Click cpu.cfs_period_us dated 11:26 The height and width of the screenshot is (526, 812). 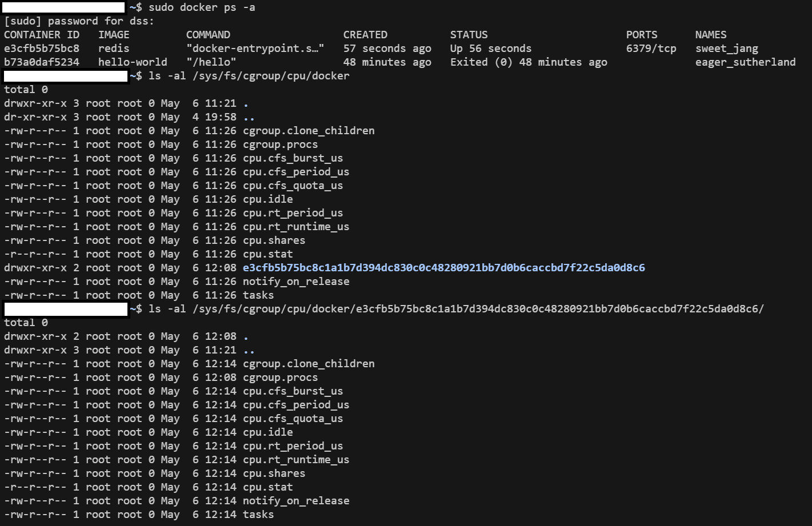pyautogui.click(x=296, y=172)
